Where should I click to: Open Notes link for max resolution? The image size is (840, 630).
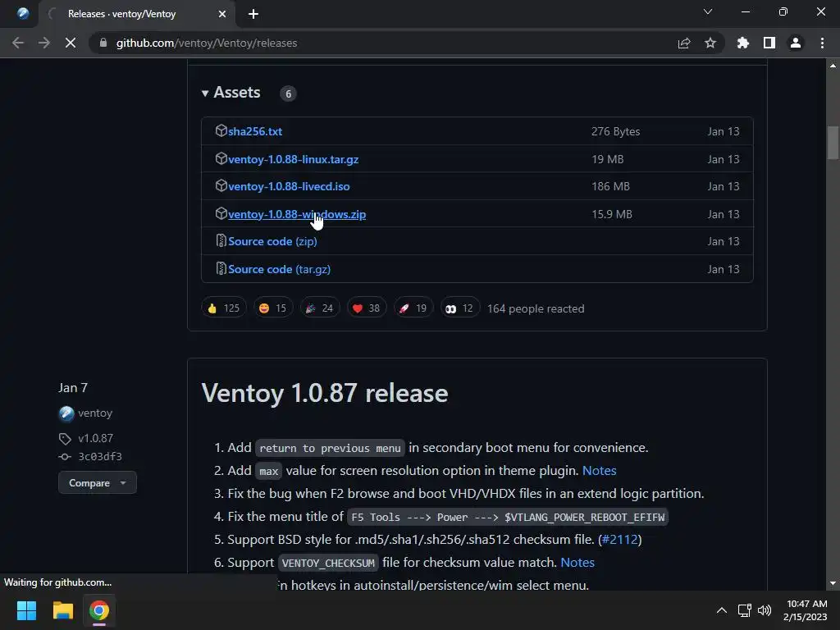[599, 470]
